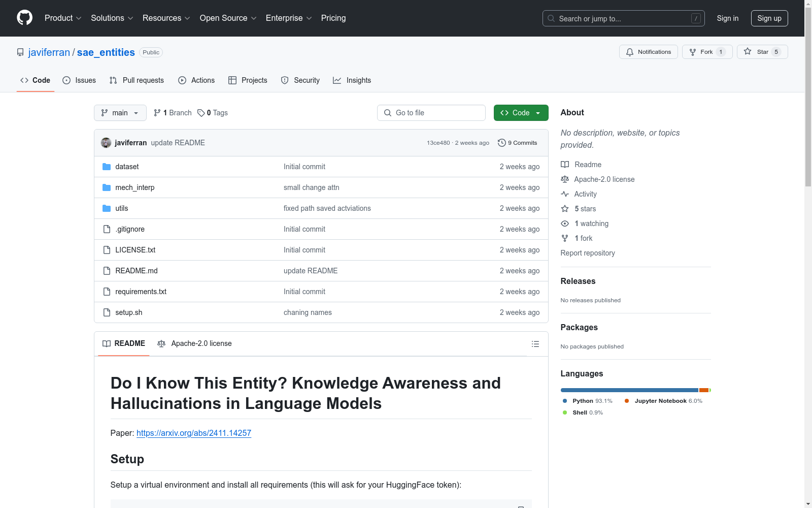Image resolution: width=812 pixels, height=508 pixels.
Task: Open the README outline list icon
Action: [x=535, y=344]
